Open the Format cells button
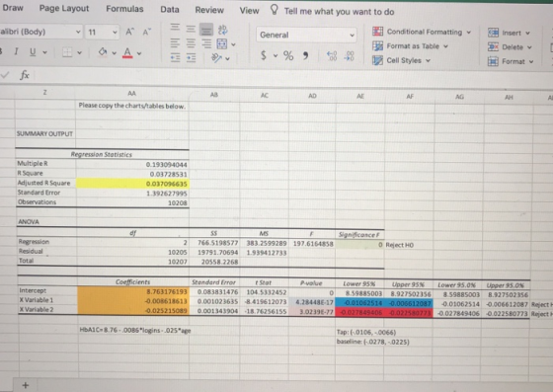 (511, 61)
